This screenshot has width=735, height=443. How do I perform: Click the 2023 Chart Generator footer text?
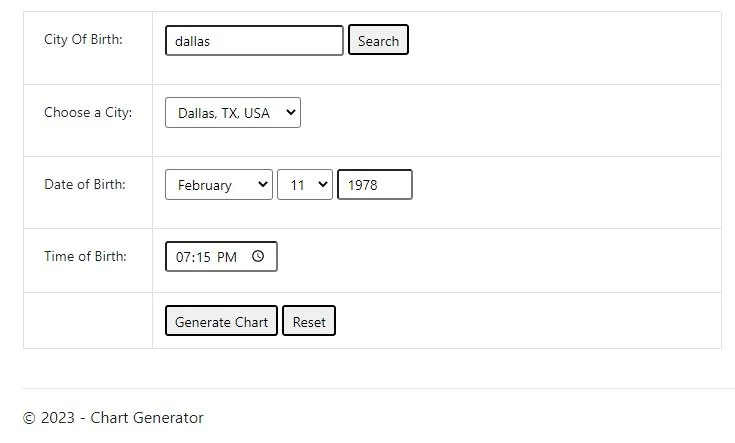tap(113, 418)
